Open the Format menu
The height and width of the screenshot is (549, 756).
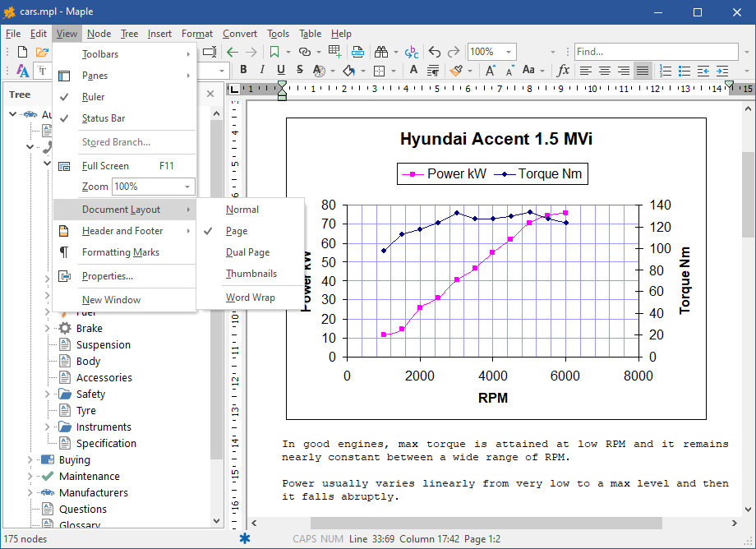tap(197, 34)
